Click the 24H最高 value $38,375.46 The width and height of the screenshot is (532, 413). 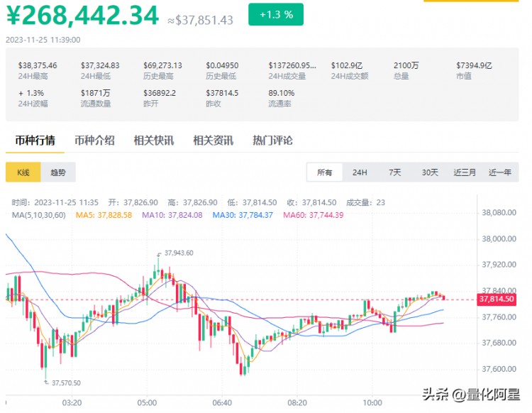(38, 65)
